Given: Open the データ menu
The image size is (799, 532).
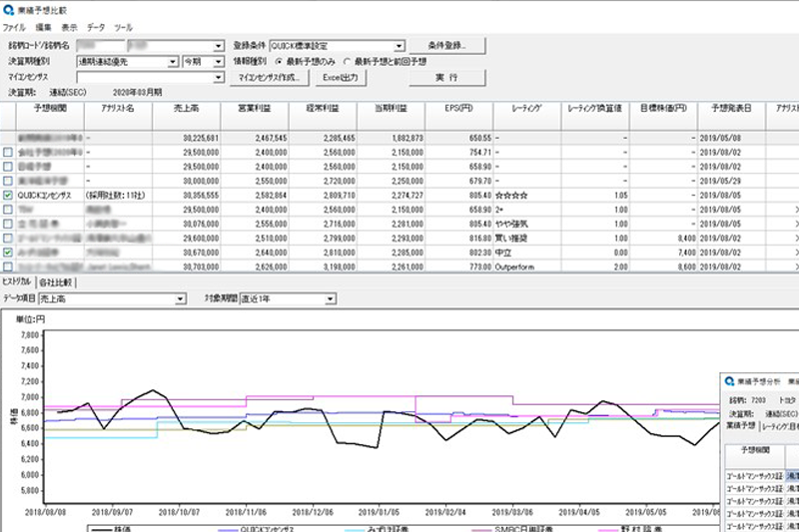Looking at the screenshot, I should (96, 27).
